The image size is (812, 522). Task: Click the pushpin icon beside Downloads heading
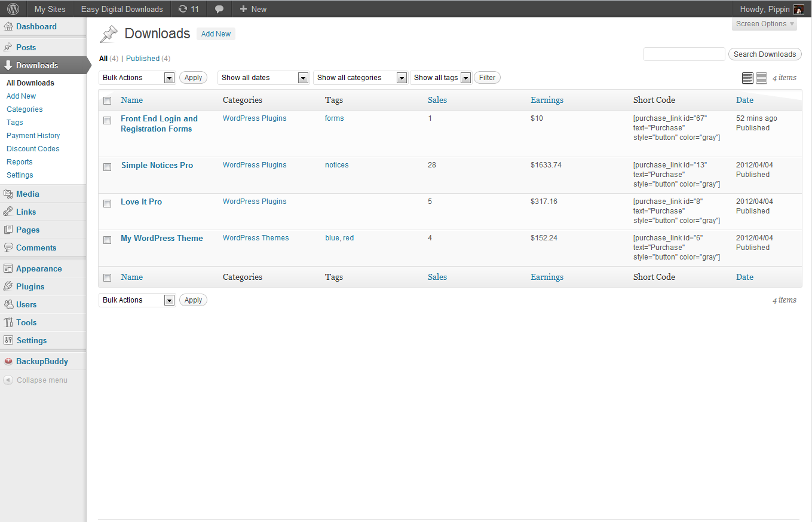(109, 34)
